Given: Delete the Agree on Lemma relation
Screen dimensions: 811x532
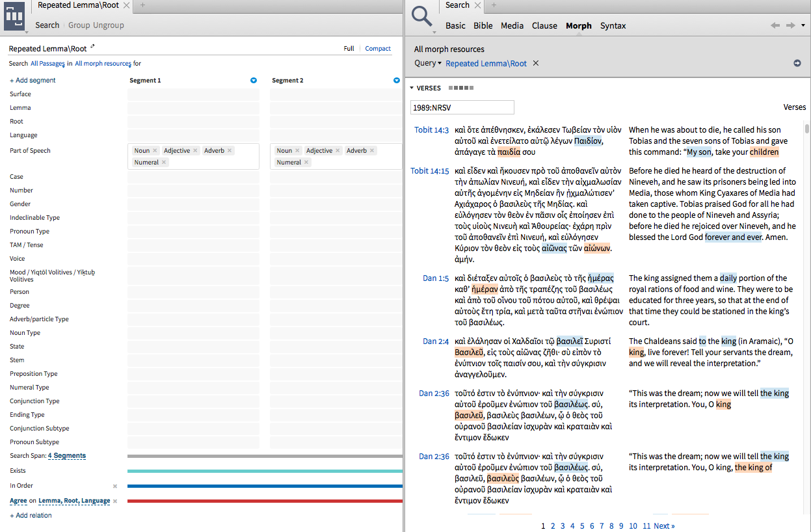Looking at the screenshot, I should (115, 501).
